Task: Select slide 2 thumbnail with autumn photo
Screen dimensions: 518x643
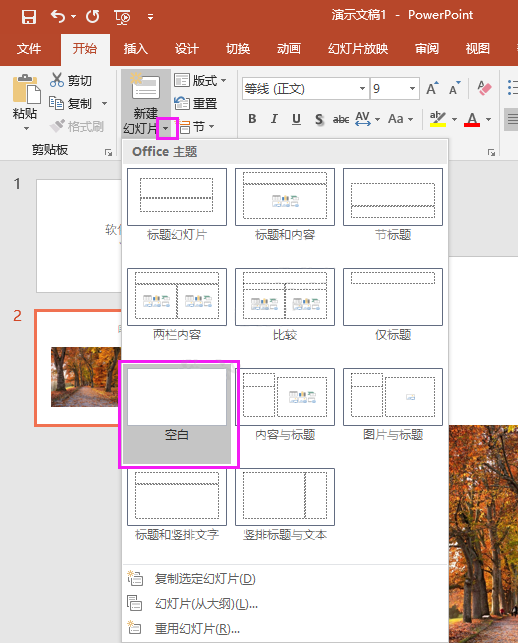Action: pyautogui.click(x=78, y=368)
